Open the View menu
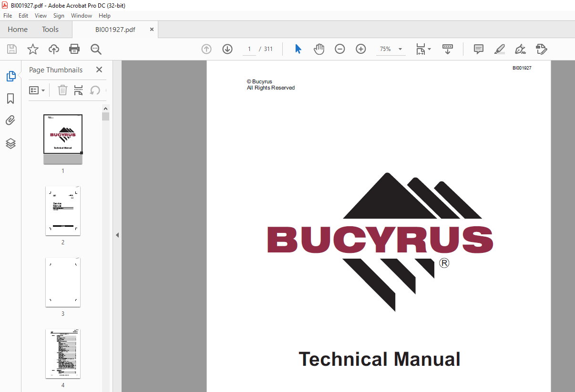 (41, 16)
